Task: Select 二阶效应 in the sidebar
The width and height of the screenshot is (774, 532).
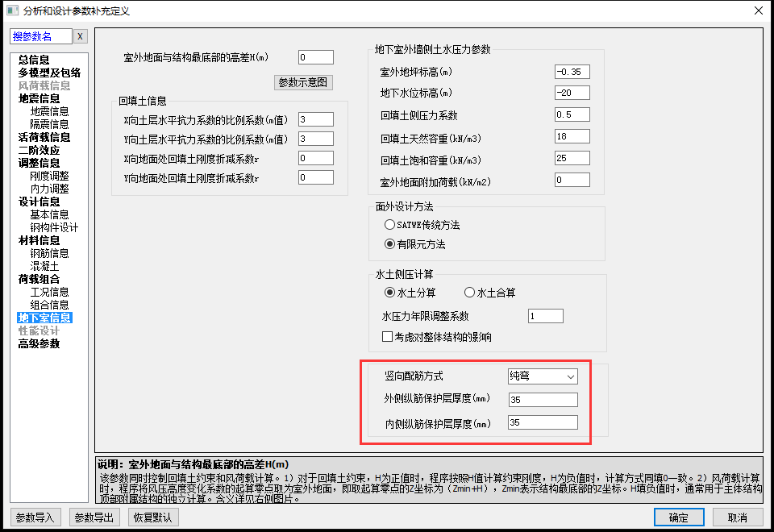Action: [x=39, y=150]
